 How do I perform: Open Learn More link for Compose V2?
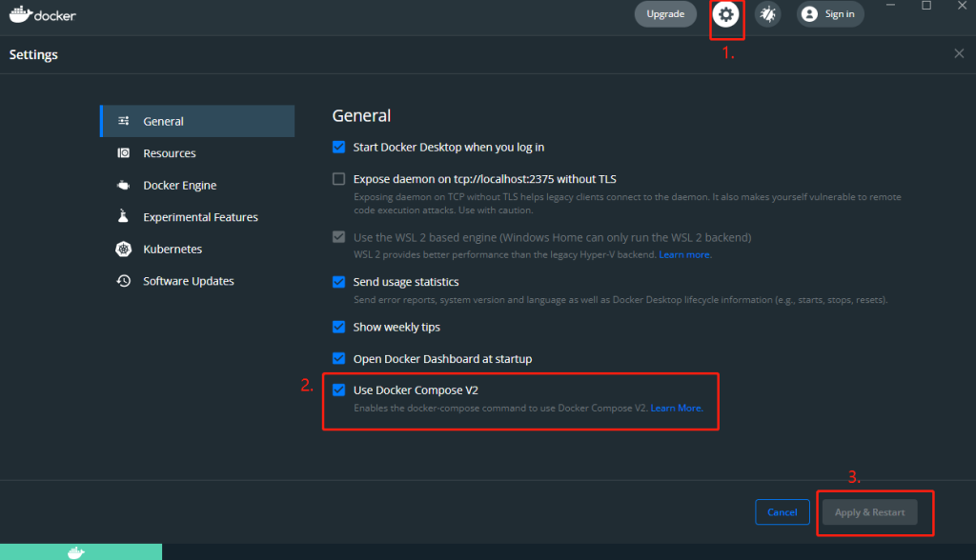click(x=677, y=409)
